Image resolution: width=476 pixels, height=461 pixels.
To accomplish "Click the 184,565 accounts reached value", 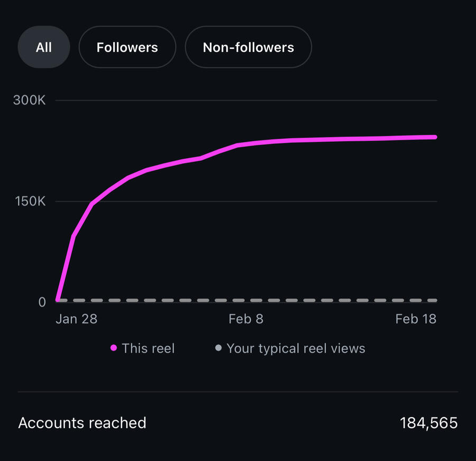I will coord(428,423).
